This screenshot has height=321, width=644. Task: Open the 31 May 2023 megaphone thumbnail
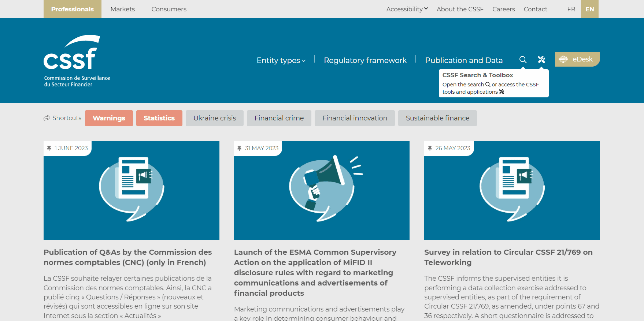click(322, 190)
